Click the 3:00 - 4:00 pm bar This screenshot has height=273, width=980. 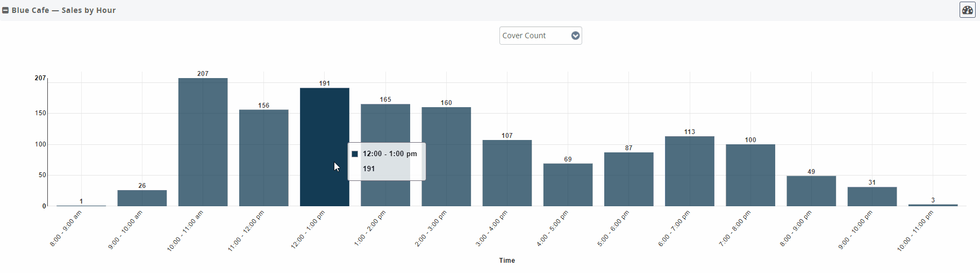coord(507,173)
